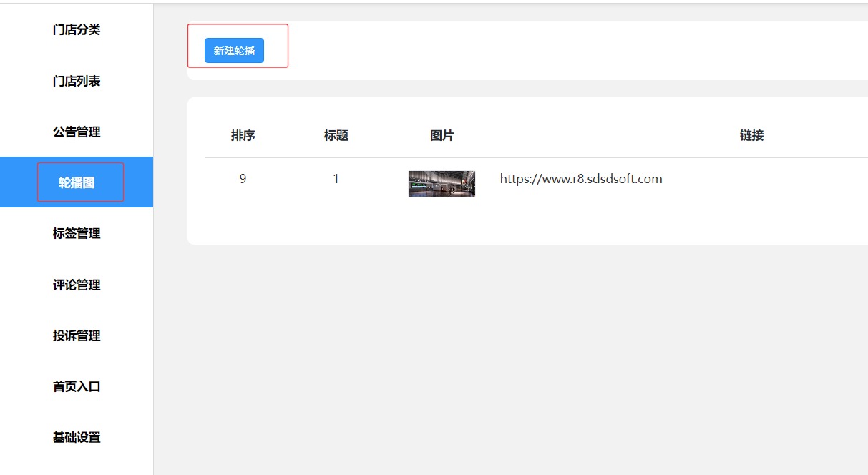Click the empty gray area below the table
The width and height of the screenshot is (868, 475).
point(501,358)
